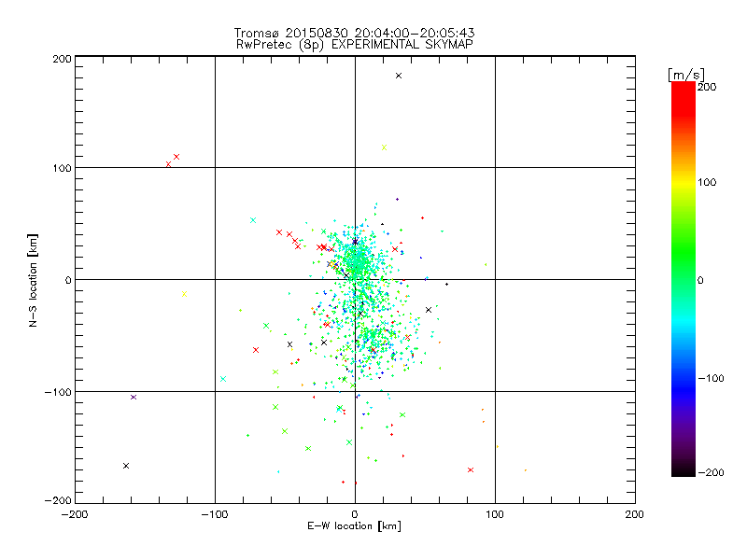The width and height of the screenshot is (747, 560).
Task: Click the yellow x marker near -120 km E-W
Action: pos(184,294)
